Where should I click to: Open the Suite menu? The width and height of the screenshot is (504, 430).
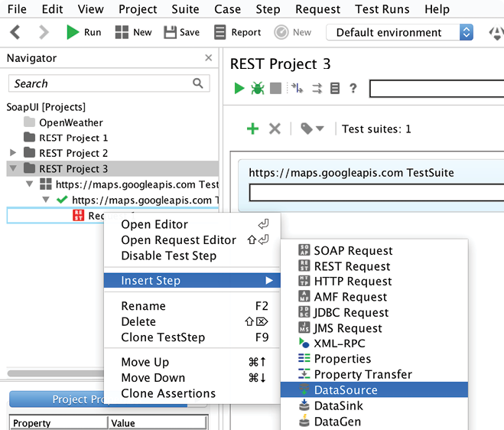(x=185, y=9)
